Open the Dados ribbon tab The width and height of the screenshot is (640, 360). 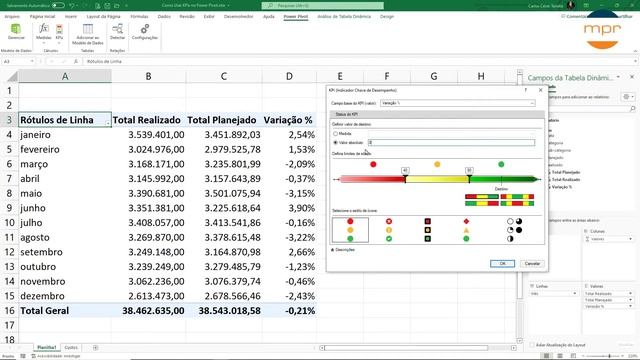point(164,16)
